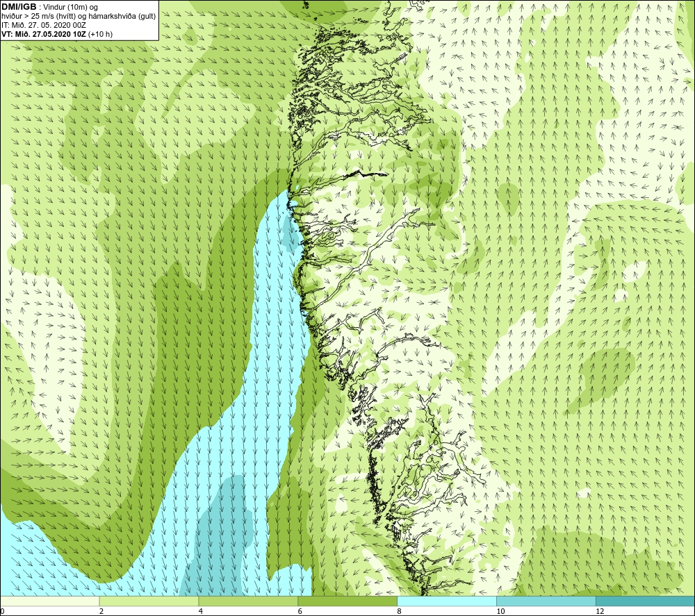Click the 10–12 m/s teal swatch

click(546, 601)
